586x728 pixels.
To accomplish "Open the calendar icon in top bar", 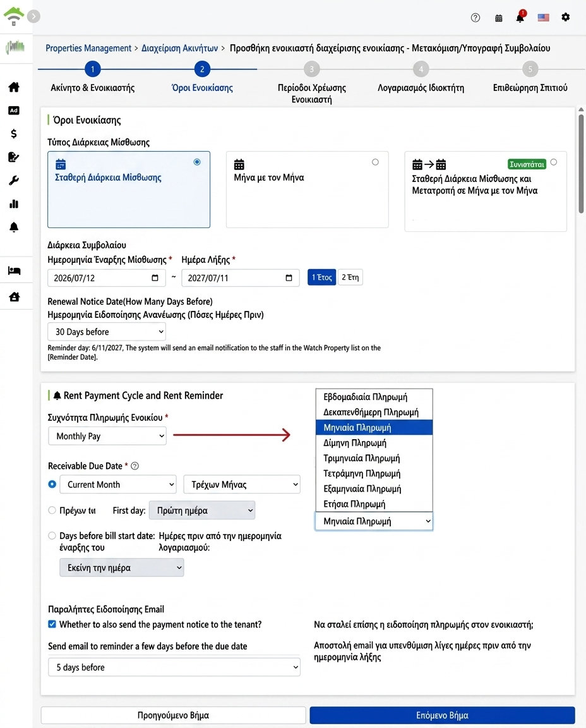I will click(498, 18).
